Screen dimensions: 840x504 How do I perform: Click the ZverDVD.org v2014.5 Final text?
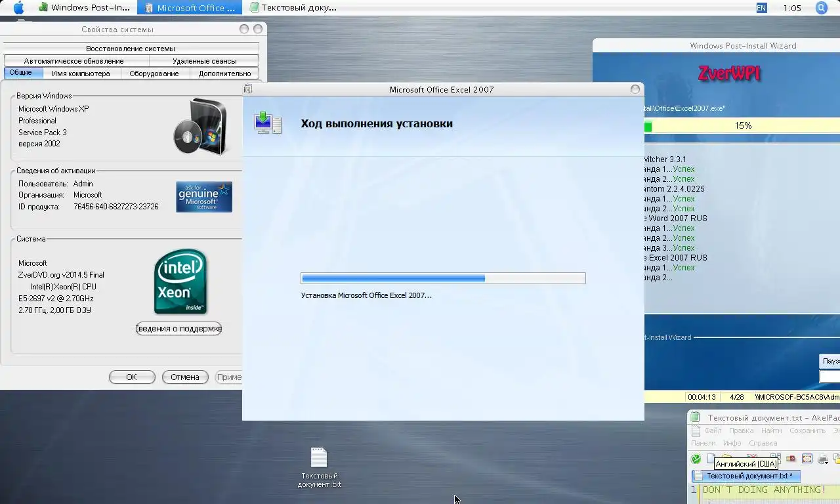(61, 275)
